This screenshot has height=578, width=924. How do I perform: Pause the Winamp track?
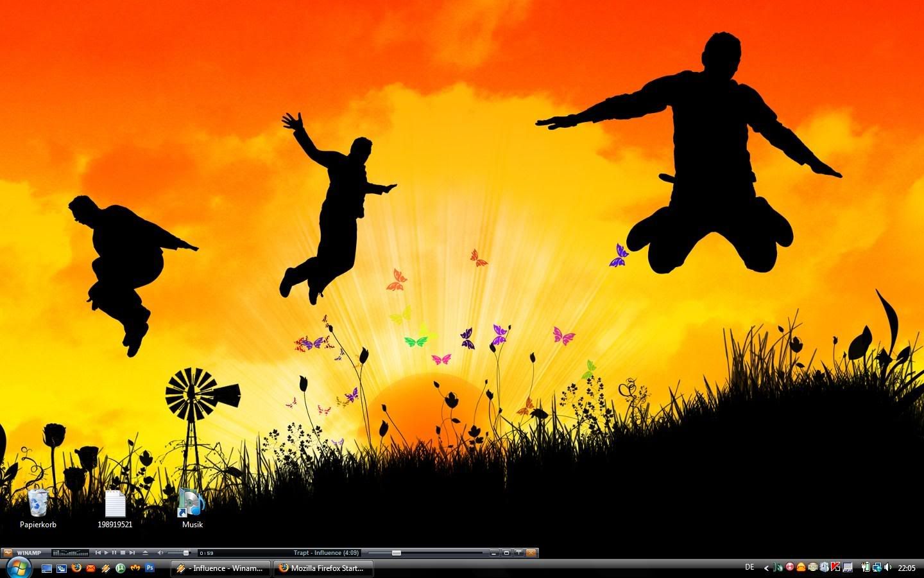point(114,552)
